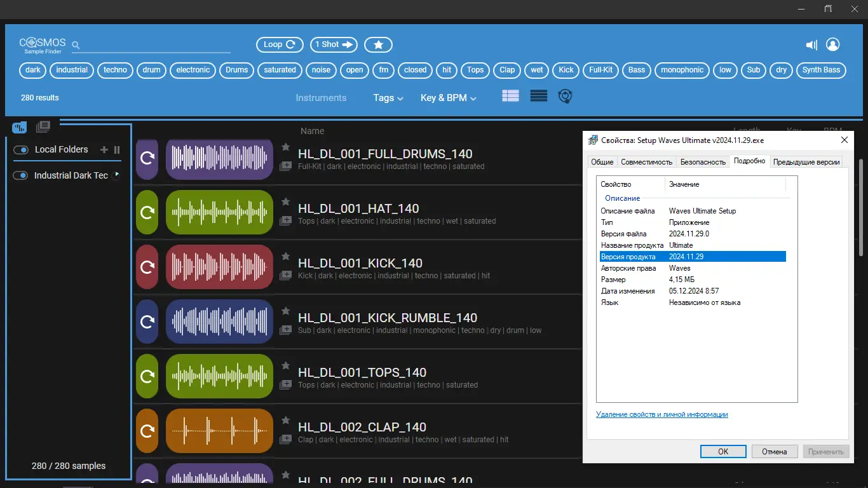Open the Cosmos orbit view icon

click(565, 96)
